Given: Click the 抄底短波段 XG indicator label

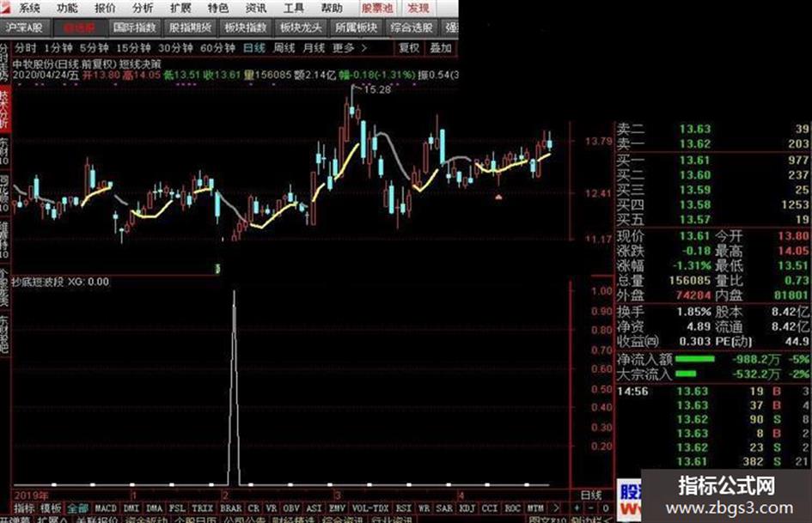Looking at the screenshot, I should 61,283.
